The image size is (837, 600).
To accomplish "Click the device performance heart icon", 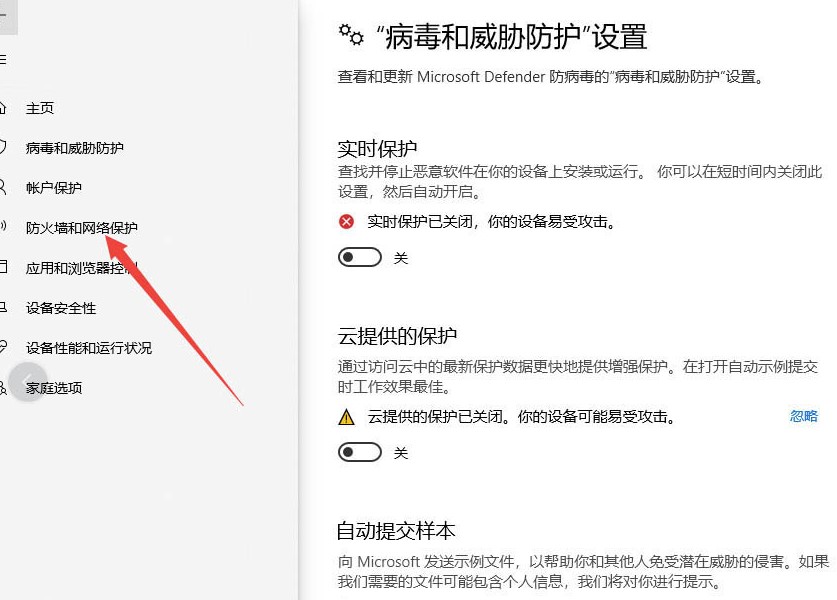I will coord(3,347).
